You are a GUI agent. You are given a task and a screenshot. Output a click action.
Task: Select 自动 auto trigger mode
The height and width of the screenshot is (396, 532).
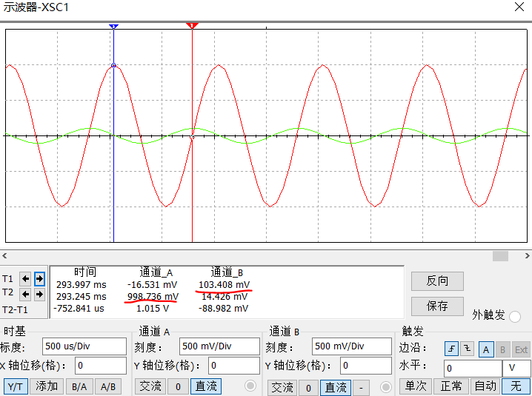(485, 386)
